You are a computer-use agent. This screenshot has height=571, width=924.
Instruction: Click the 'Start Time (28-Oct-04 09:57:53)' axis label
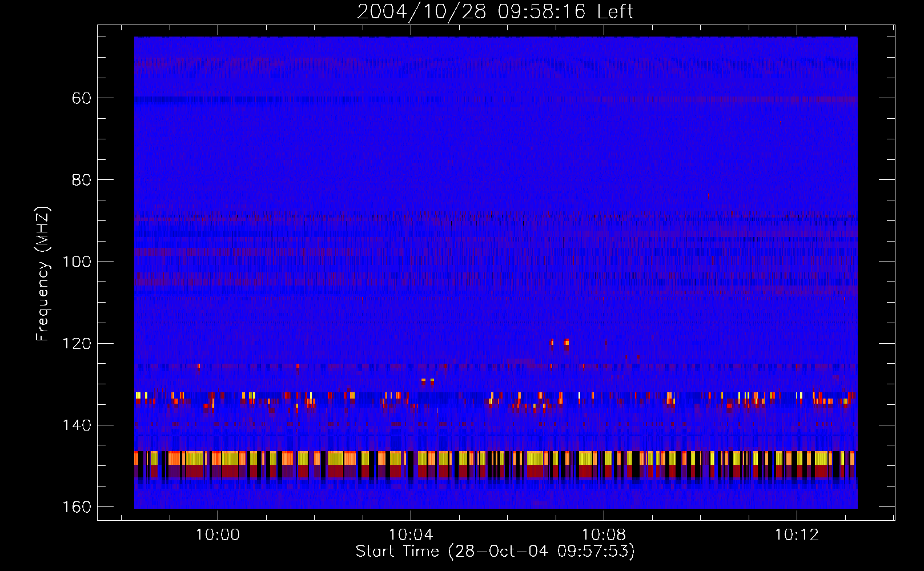[495, 552]
